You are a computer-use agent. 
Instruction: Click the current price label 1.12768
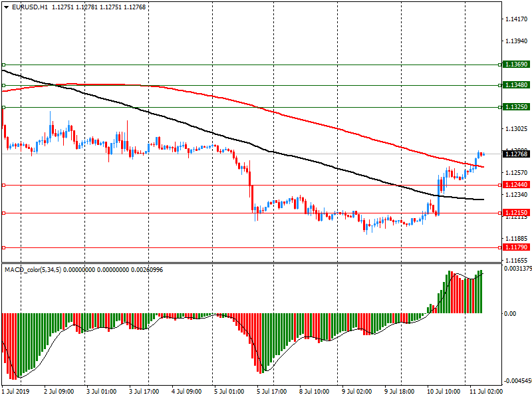[516, 154]
